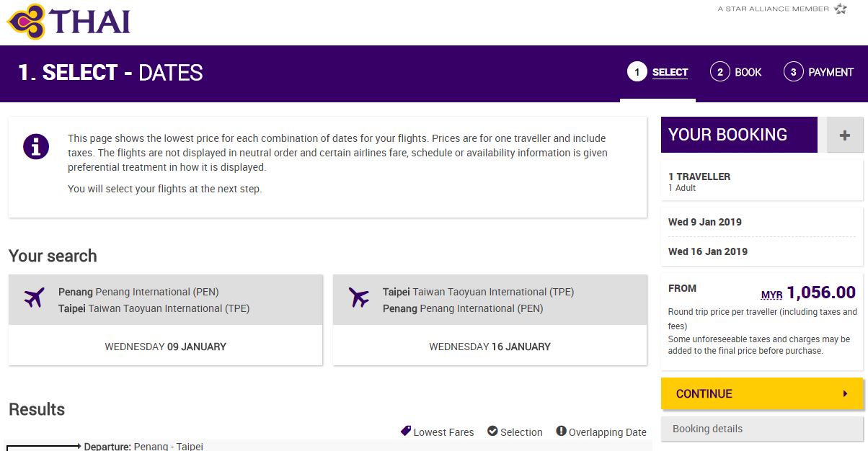868x451 pixels.
Task: Click the Wednesday 09 January departure date
Action: tap(165, 347)
